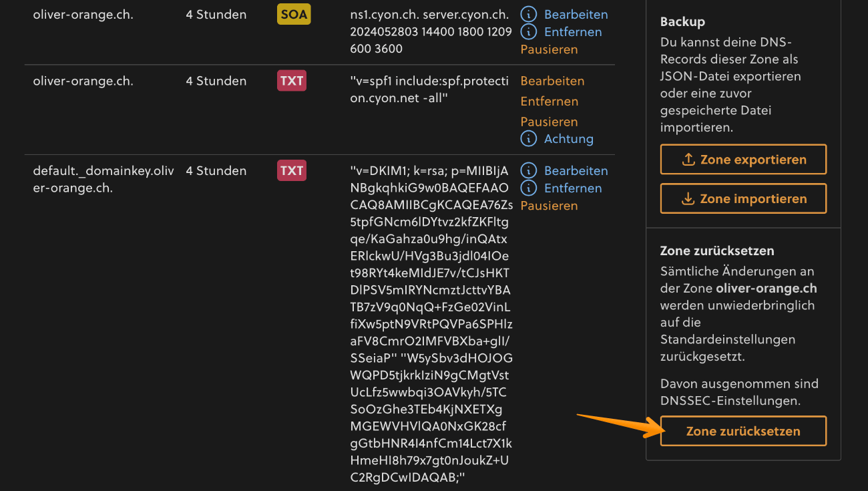
Task: Click info icon beside DKIM Bearbeiten
Action: (529, 170)
